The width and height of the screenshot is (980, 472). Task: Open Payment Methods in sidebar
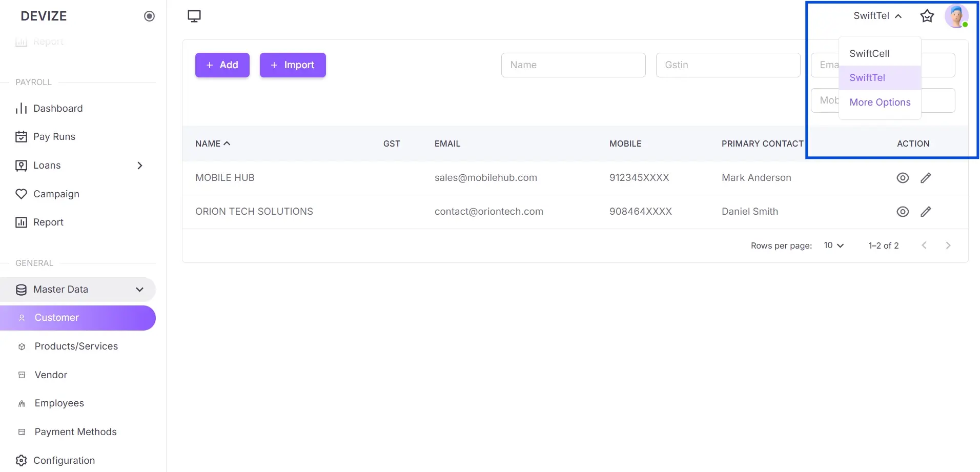[x=78, y=432]
